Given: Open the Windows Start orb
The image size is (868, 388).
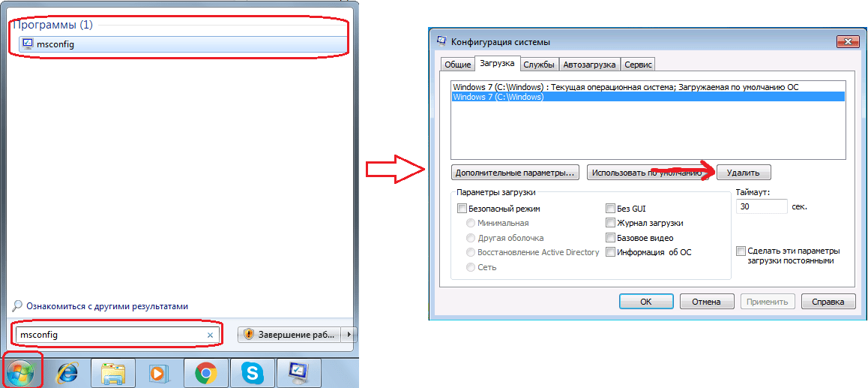Looking at the screenshot, I should click(x=20, y=372).
